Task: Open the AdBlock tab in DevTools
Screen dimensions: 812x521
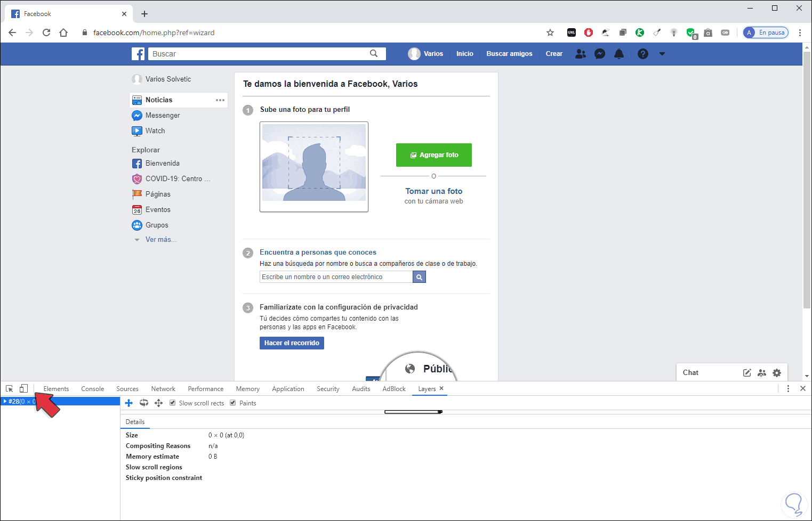Action: point(394,389)
